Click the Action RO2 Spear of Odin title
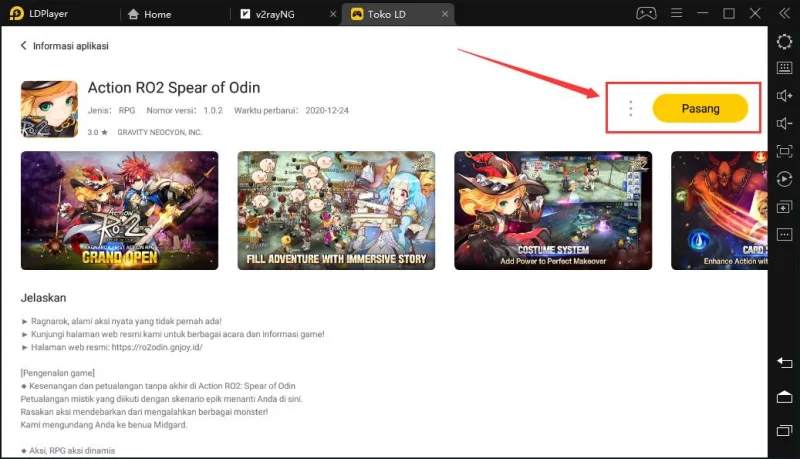This screenshot has height=459, width=800. (x=174, y=88)
